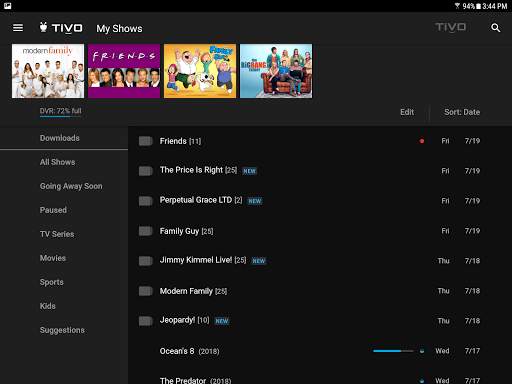Click the status dot on Ocean's 8 row
Viewport: 512px width, 384px height.
tap(422, 351)
